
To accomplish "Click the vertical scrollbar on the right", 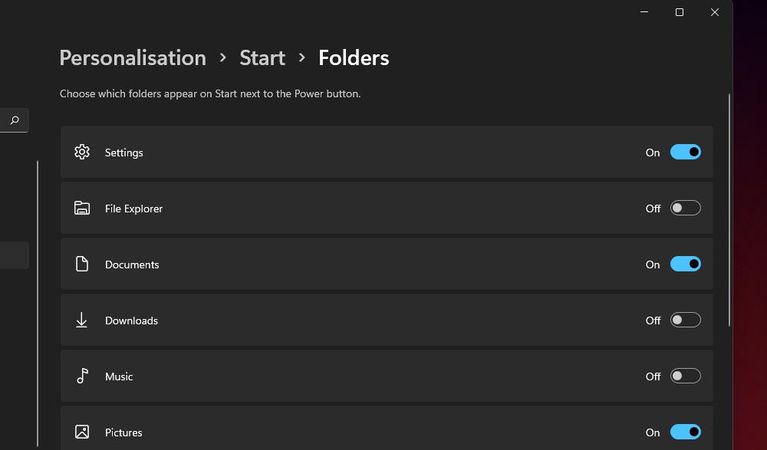I will (x=729, y=210).
